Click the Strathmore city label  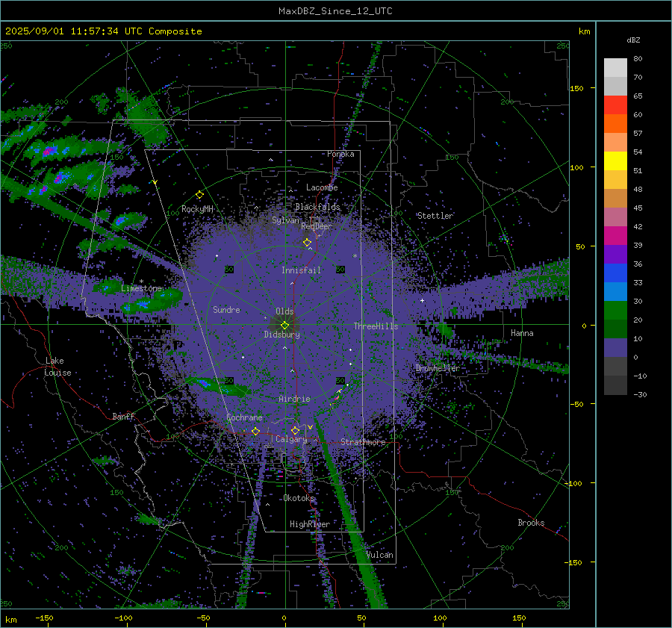(363, 442)
